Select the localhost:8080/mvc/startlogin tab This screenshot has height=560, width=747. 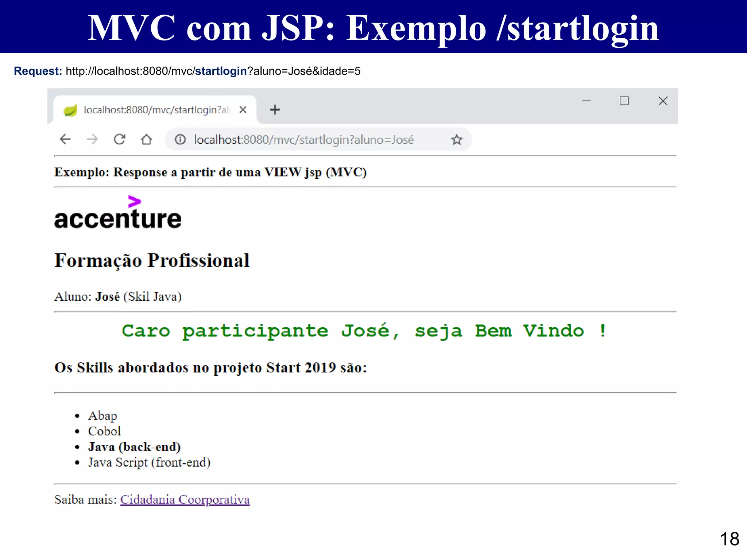(155, 110)
